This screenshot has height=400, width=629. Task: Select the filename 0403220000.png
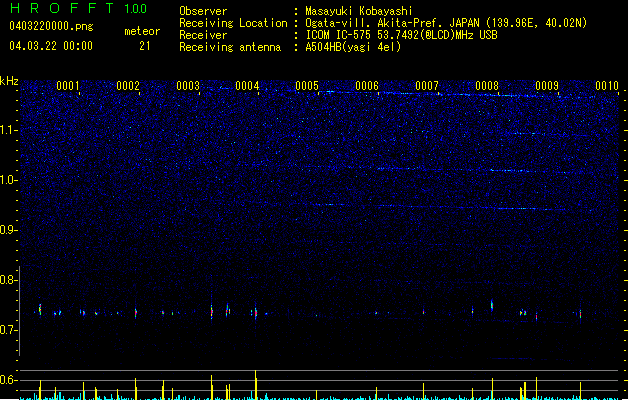[x=51, y=27]
